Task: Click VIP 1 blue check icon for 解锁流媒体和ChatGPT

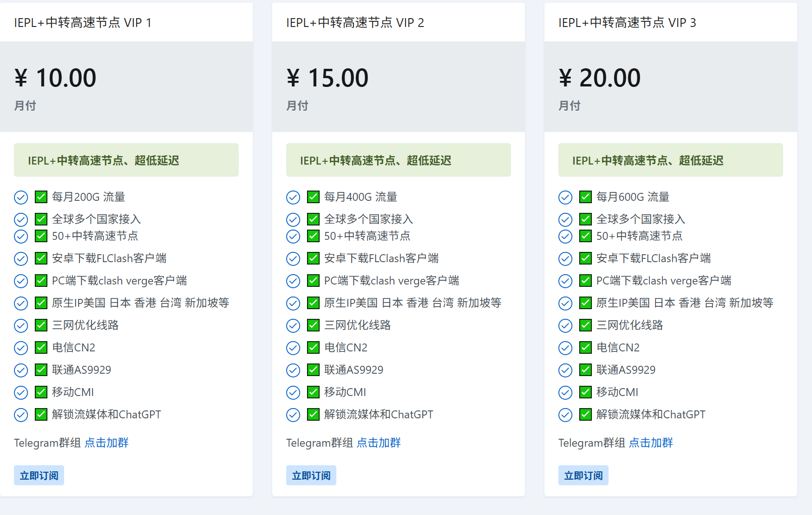Action: point(21,415)
